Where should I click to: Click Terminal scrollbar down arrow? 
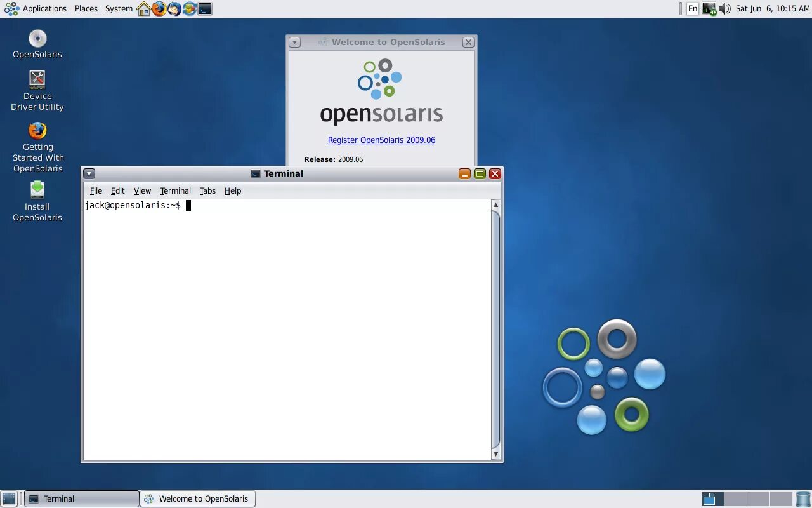click(x=495, y=454)
